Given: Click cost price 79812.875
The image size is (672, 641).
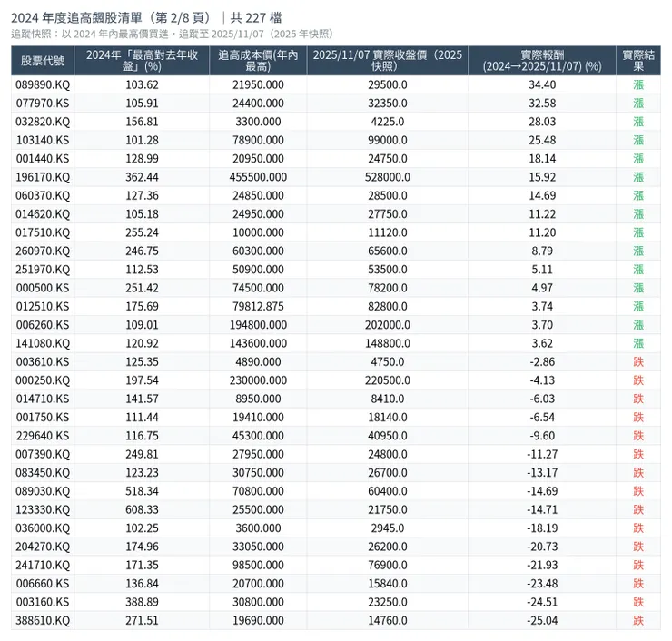Looking at the screenshot, I should (x=258, y=306).
